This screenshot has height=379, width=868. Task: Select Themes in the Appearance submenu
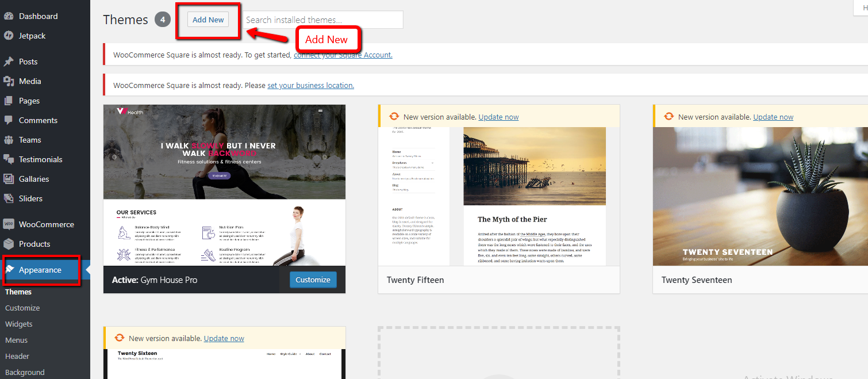[x=18, y=292]
